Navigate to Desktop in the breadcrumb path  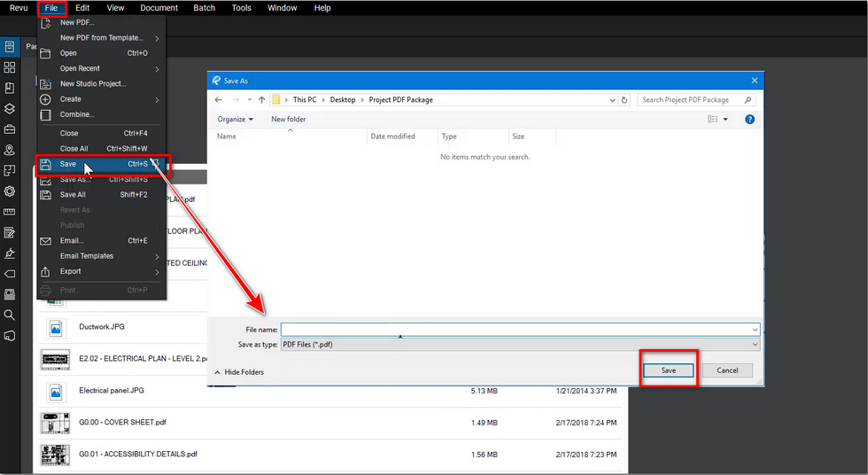pos(343,99)
